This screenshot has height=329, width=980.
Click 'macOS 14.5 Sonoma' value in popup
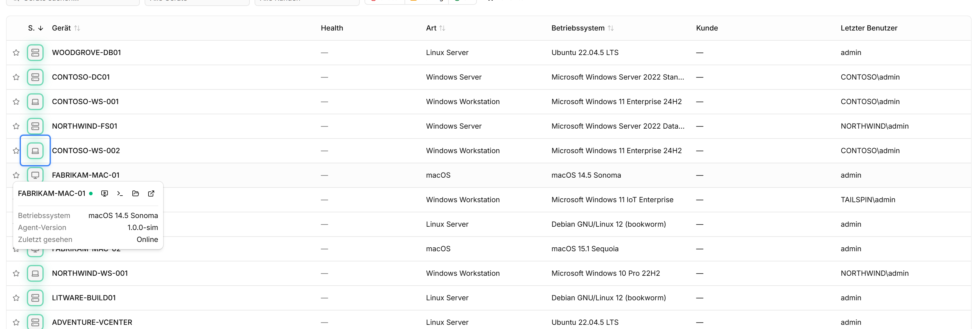click(x=123, y=216)
